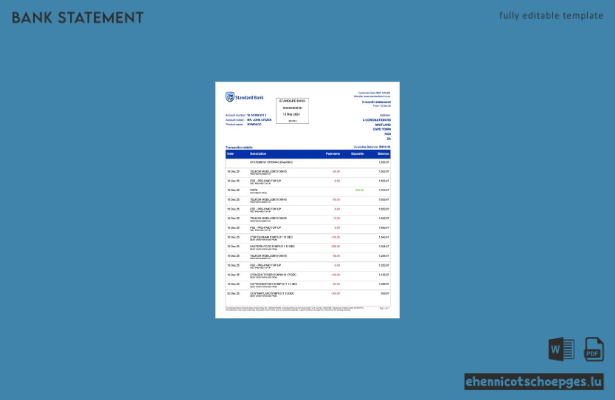Screen dimensions: 615x400
Task: Click the Microsoft Word file icon
Action: click(562, 349)
